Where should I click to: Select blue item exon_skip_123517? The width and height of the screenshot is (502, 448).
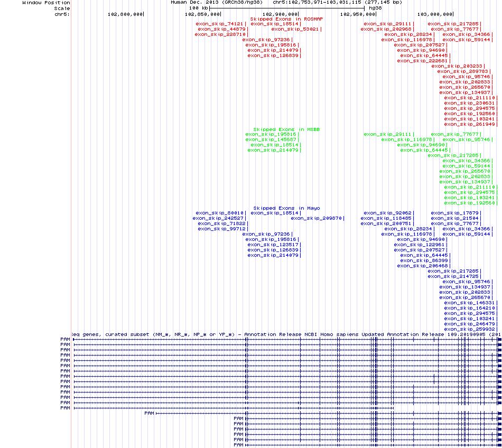[274, 245]
